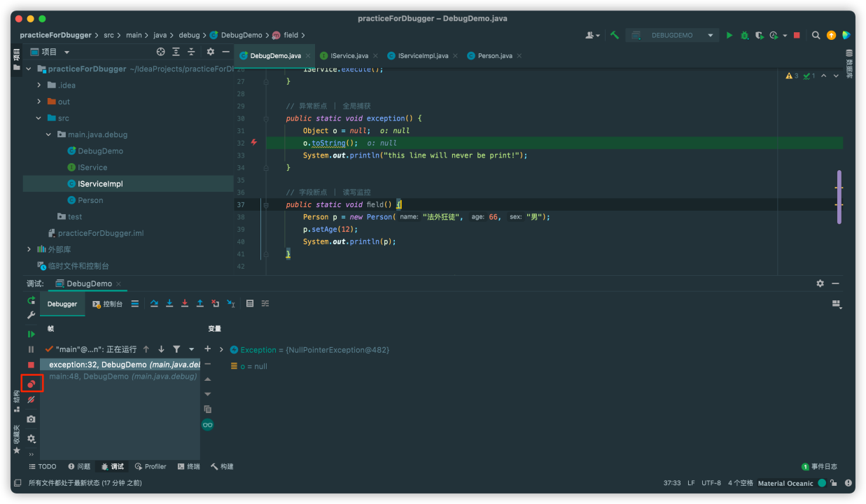
Task: Click the glasses watches icon in variables
Action: pyautogui.click(x=208, y=424)
